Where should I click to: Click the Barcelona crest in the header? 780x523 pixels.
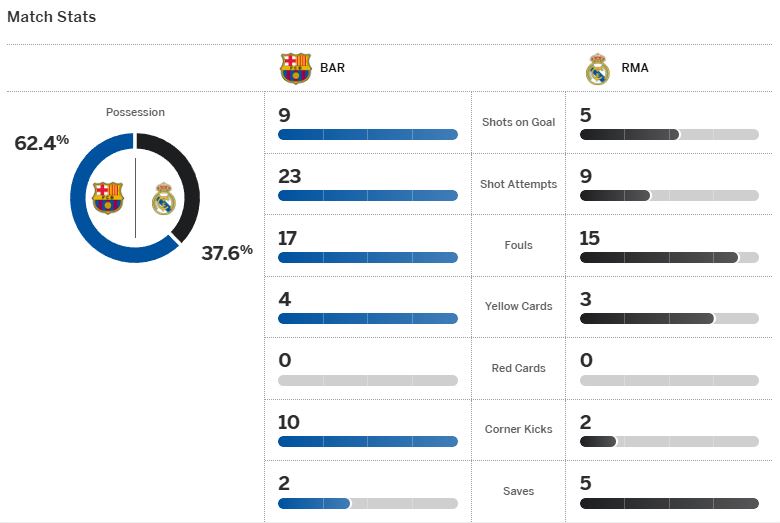(x=295, y=68)
